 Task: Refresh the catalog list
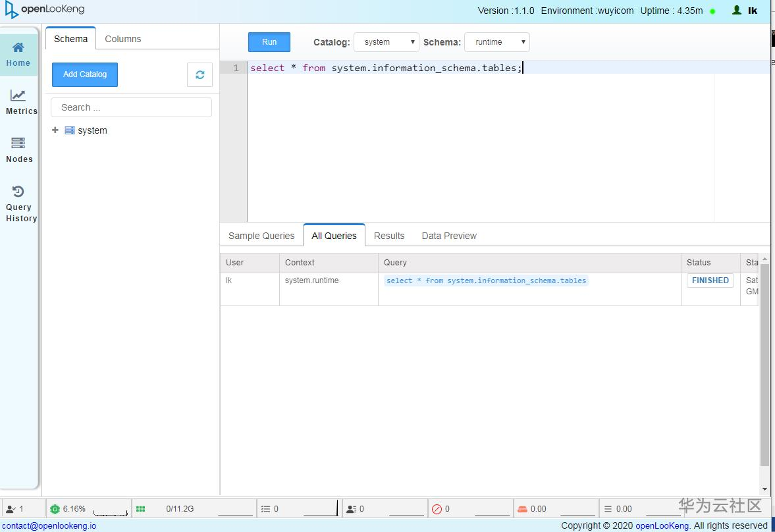click(200, 74)
